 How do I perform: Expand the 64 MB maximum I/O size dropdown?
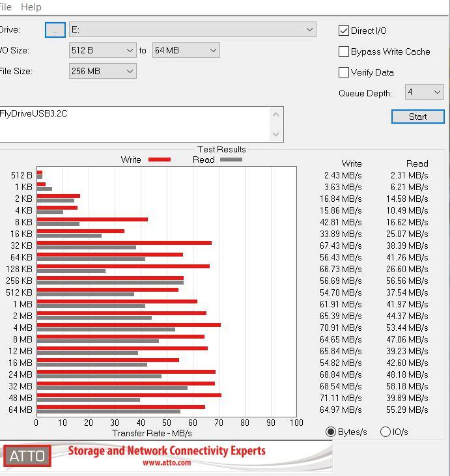click(186, 50)
